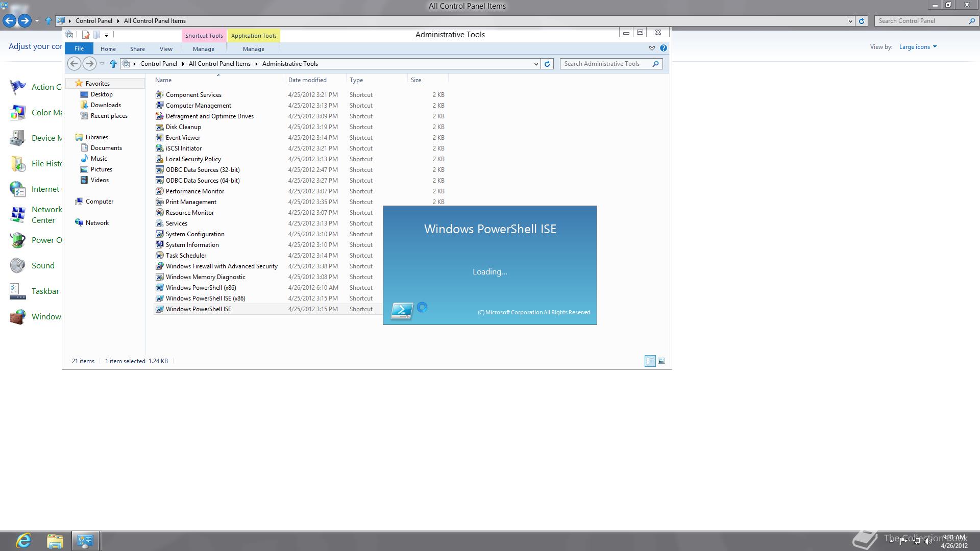Click the Print Management icon

[x=159, y=202]
